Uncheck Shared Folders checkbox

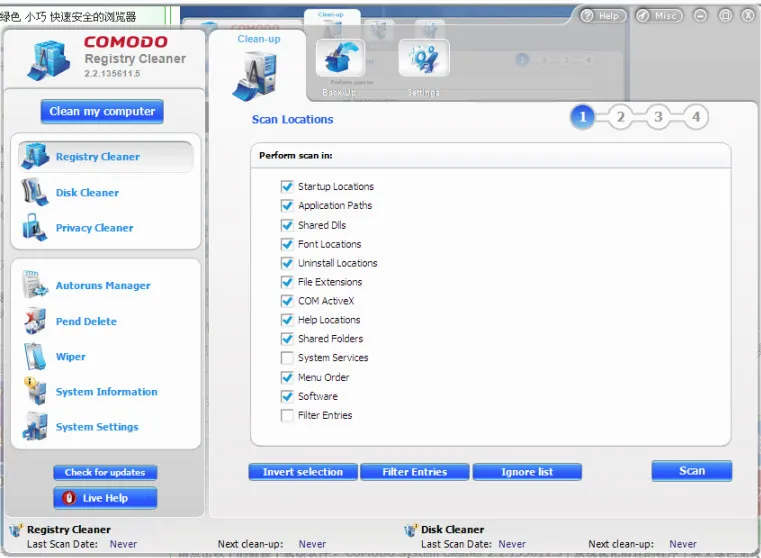pos(287,339)
